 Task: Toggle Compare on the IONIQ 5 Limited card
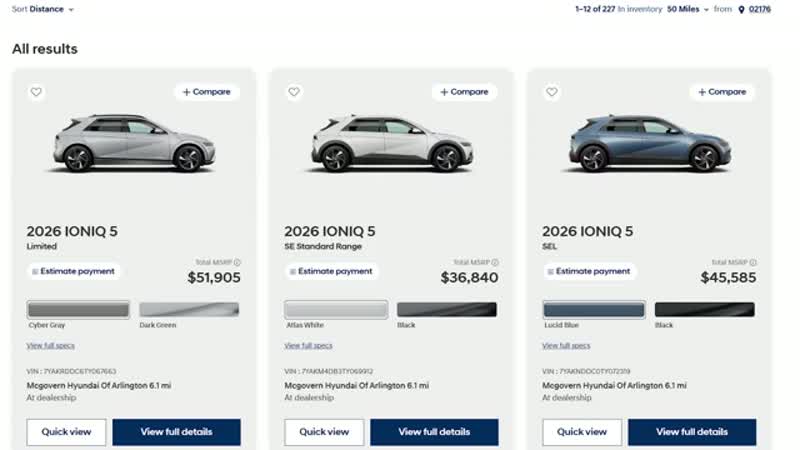(x=207, y=92)
